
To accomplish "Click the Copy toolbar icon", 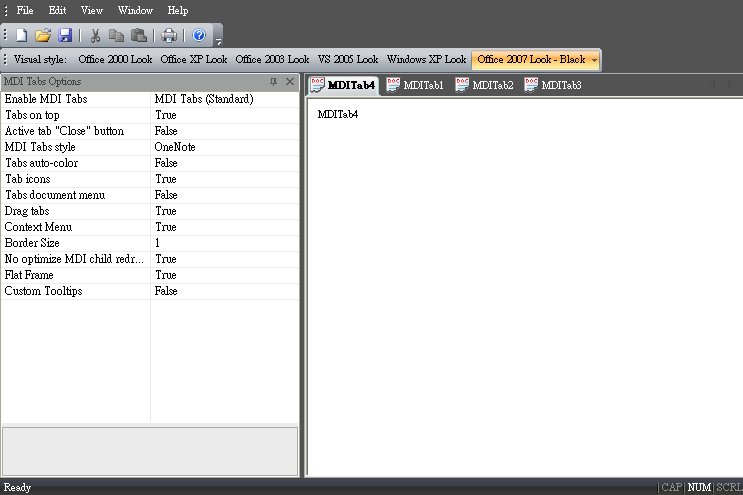I will click(116, 36).
